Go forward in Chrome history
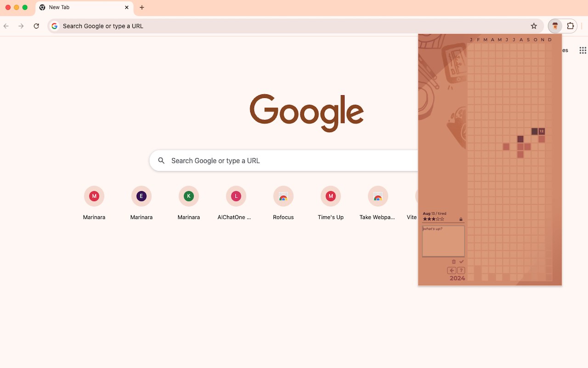588x368 pixels. point(21,26)
